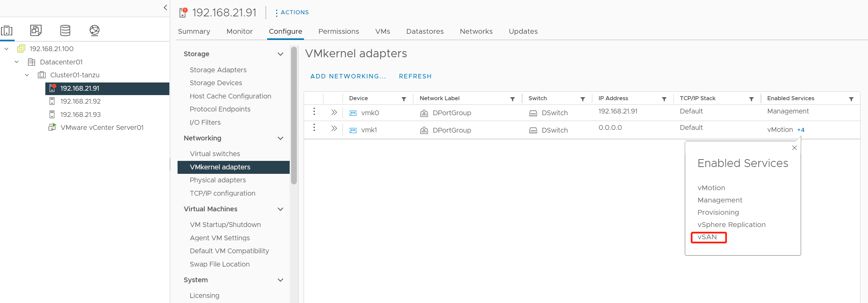Viewport: 868px width, 303px height.
Task: Click the vmk1 adapter device icon
Action: [x=353, y=130]
